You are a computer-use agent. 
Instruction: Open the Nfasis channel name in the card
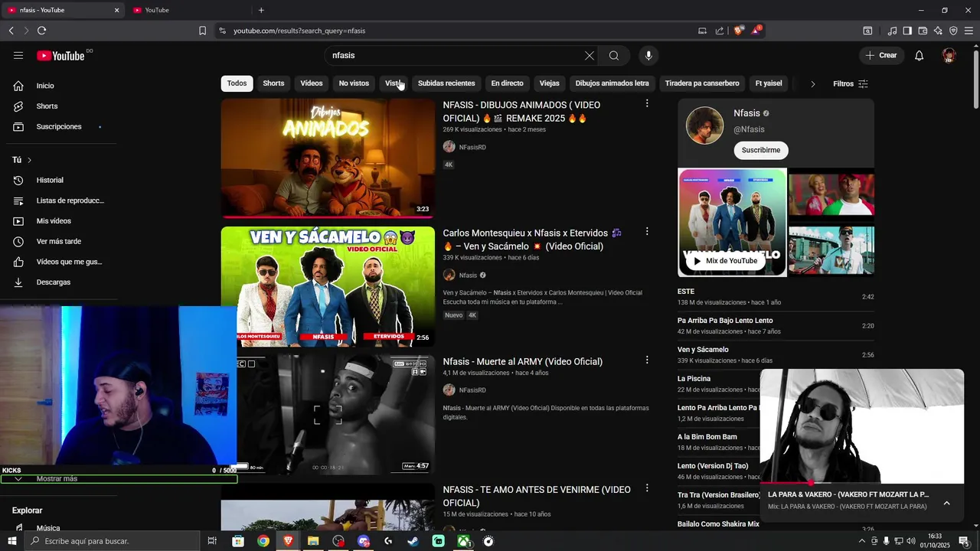[x=746, y=113]
